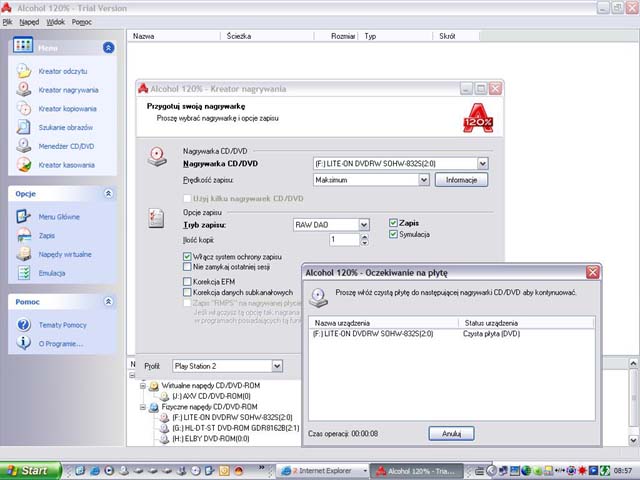This screenshot has height=480, width=640.
Task: Toggle Zapis checkbox
Action: coord(393,223)
